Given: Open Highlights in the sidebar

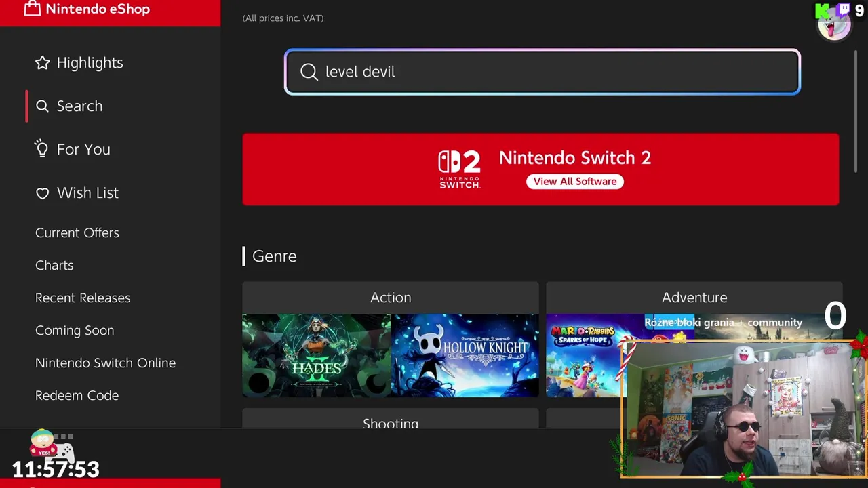Looking at the screenshot, I should click(x=90, y=63).
